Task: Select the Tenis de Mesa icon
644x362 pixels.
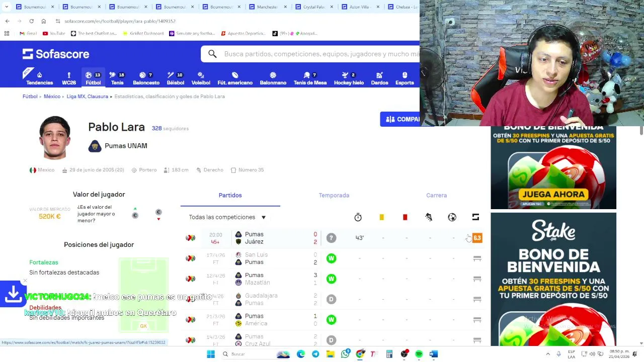Action: coord(310,78)
